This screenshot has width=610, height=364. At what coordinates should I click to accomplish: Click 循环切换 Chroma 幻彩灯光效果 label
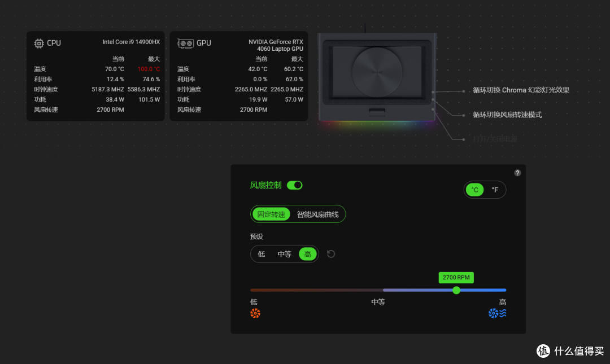pos(521,90)
